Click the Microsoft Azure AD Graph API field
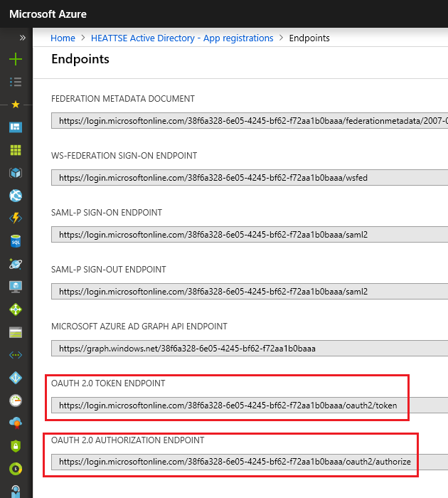Viewport: 448px width, 498px height. (249, 349)
